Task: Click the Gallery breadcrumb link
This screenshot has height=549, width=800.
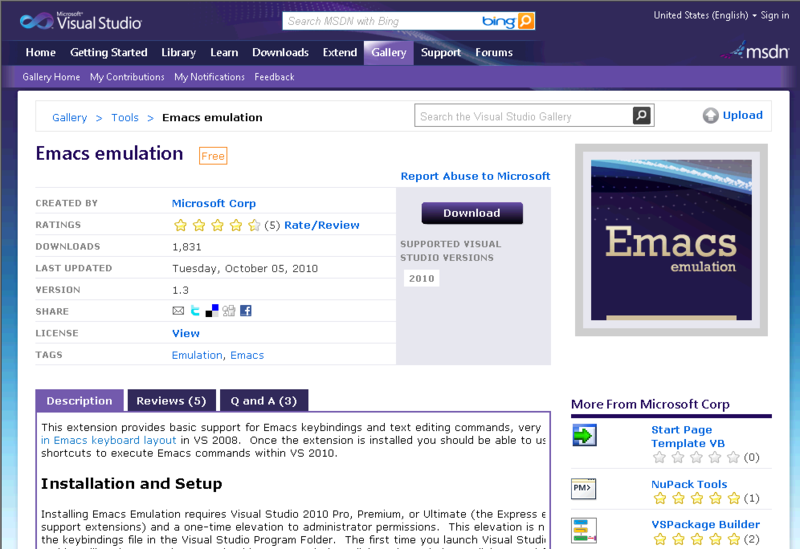Action: pos(69,118)
